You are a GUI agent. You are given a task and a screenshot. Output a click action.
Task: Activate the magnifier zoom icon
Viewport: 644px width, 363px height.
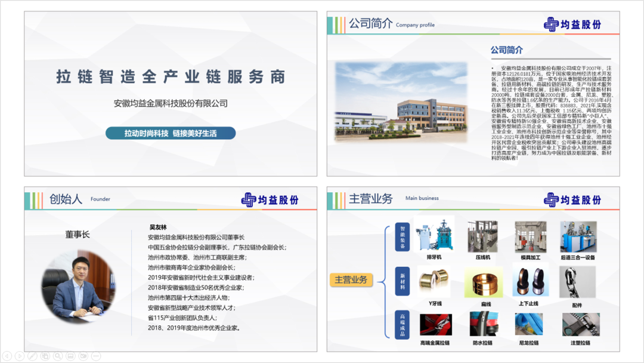pos(58,356)
